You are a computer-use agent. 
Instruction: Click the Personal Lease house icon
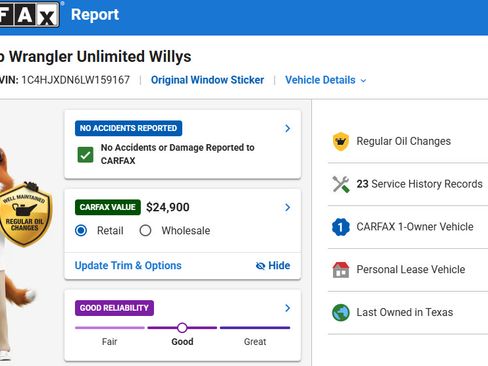click(x=341, y=270)
